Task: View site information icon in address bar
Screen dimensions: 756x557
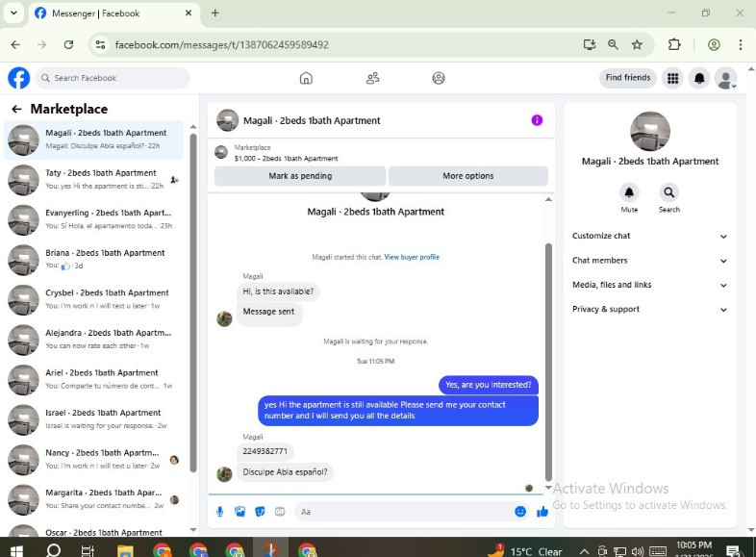Action: pos(100,45)
